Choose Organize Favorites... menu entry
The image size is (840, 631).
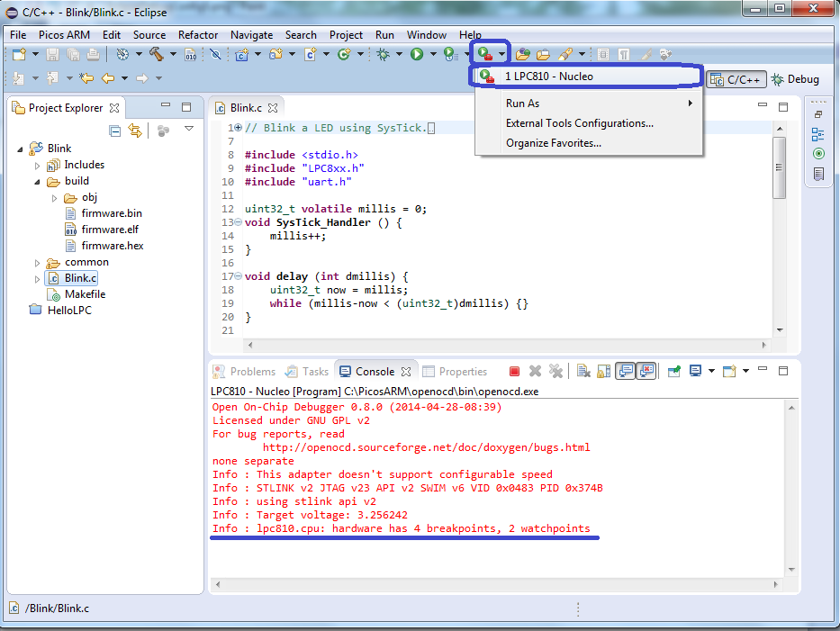tap(590, 143)
